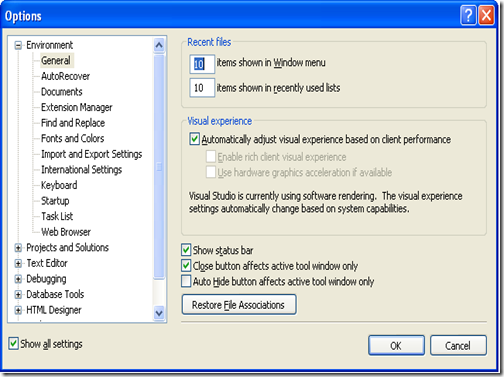
Task: Open the AutoRecover settings page
Action: point(65,76)
